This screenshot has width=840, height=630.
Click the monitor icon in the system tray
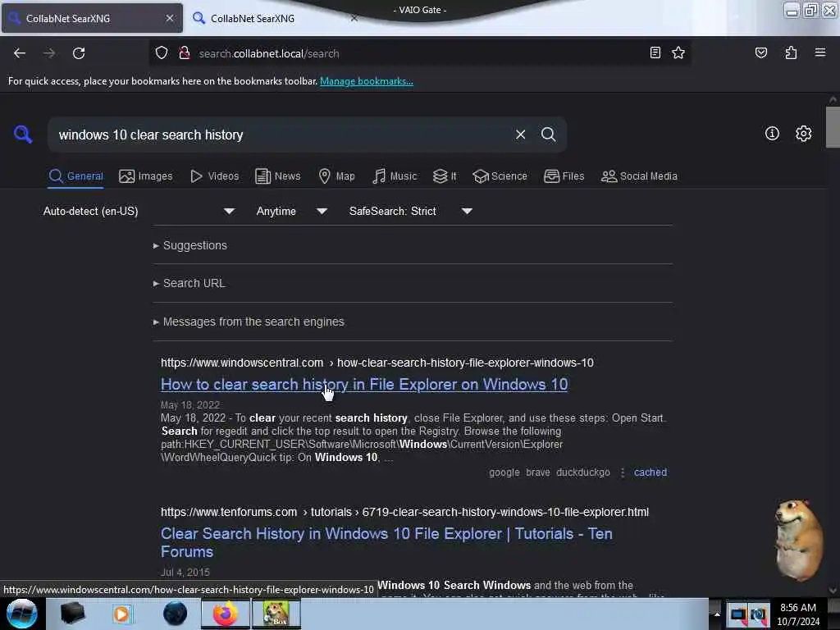737,614
